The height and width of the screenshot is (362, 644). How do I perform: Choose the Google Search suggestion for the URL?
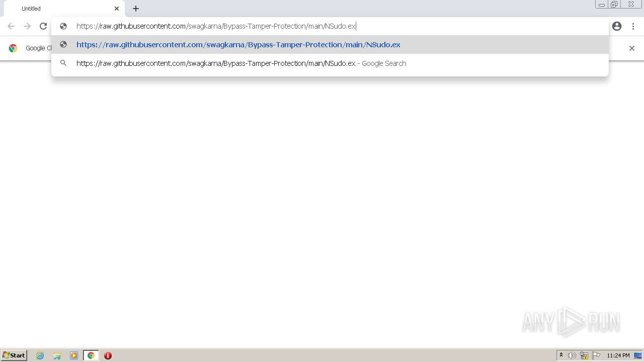(x=330, y=63)
